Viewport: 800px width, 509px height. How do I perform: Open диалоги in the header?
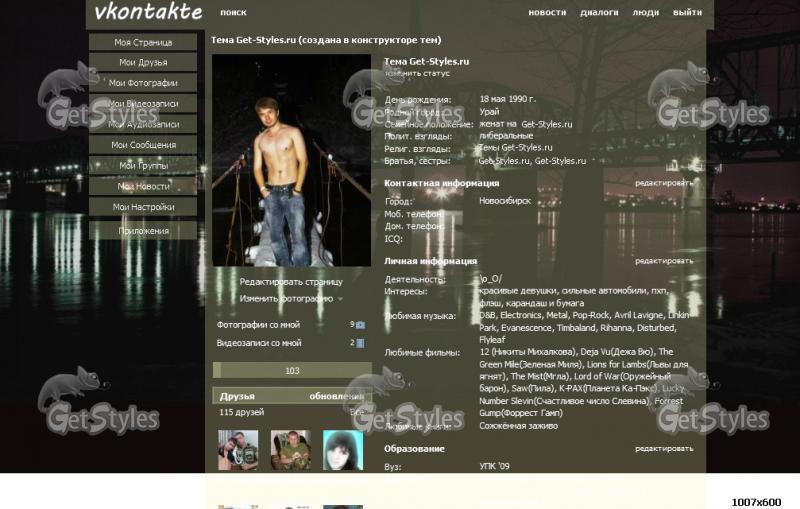click(x=599, y=12)
